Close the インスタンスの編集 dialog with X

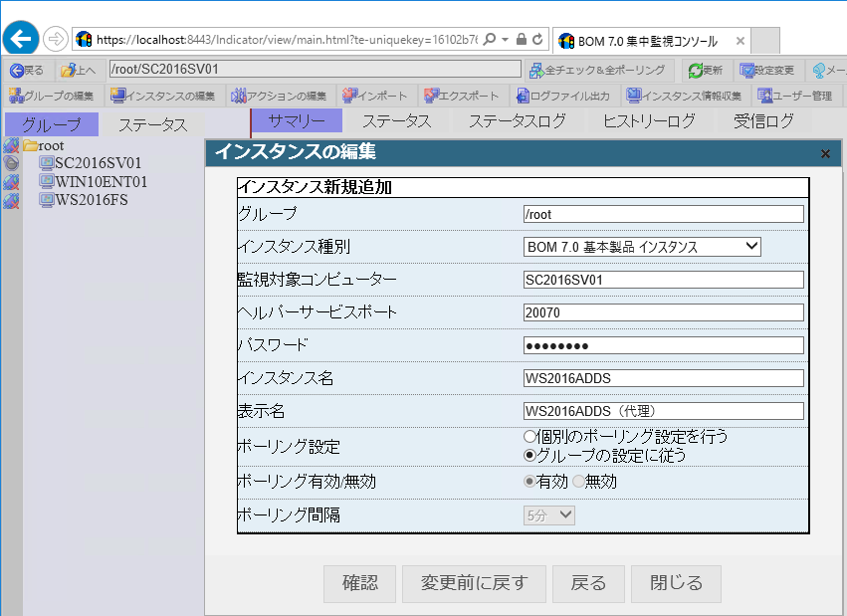[825, 154]
